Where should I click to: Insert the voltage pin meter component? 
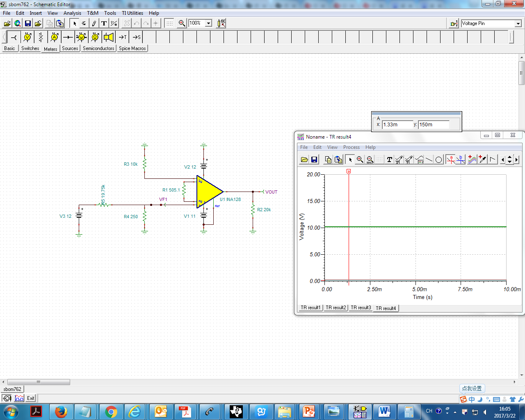[14, 37]
